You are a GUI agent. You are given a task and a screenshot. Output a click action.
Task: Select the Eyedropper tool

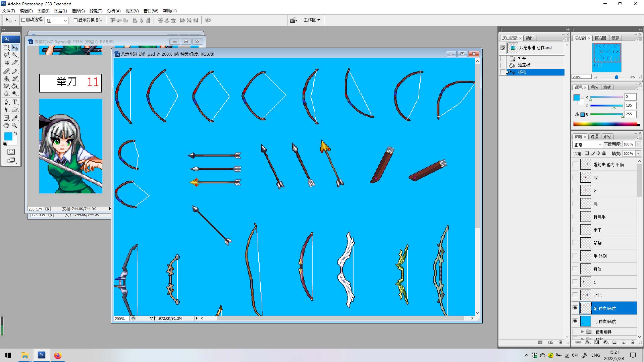tap(15, 118)
